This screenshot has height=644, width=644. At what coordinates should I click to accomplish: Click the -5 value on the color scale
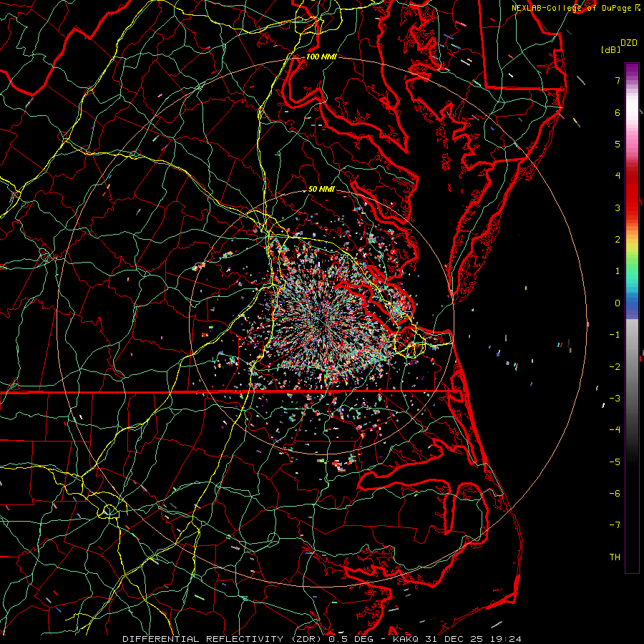(615, 462)
